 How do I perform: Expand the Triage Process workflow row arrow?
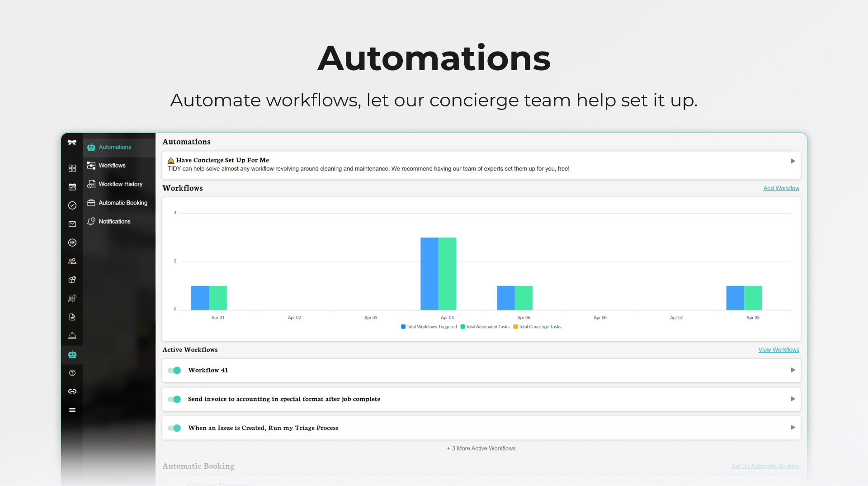(793, 428)
